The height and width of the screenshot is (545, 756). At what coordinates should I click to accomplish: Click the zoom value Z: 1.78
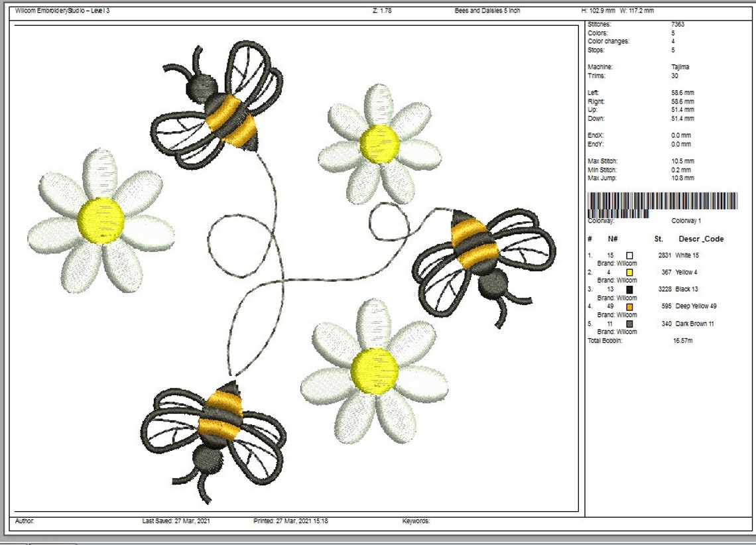383,10
